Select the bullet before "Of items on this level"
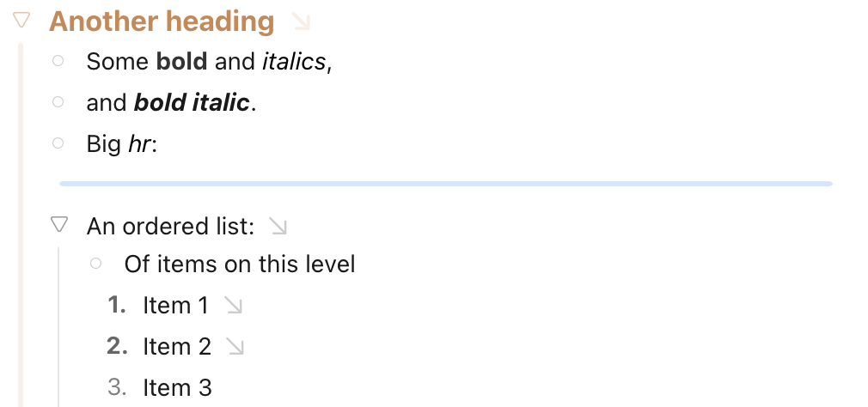The image size is (868, 407). point(95,263)
